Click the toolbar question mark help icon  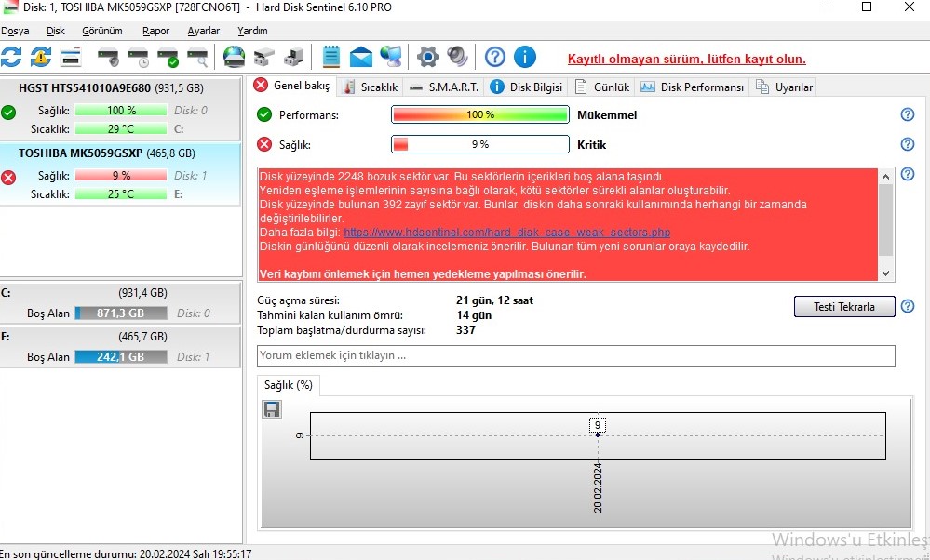pos(494,57)
